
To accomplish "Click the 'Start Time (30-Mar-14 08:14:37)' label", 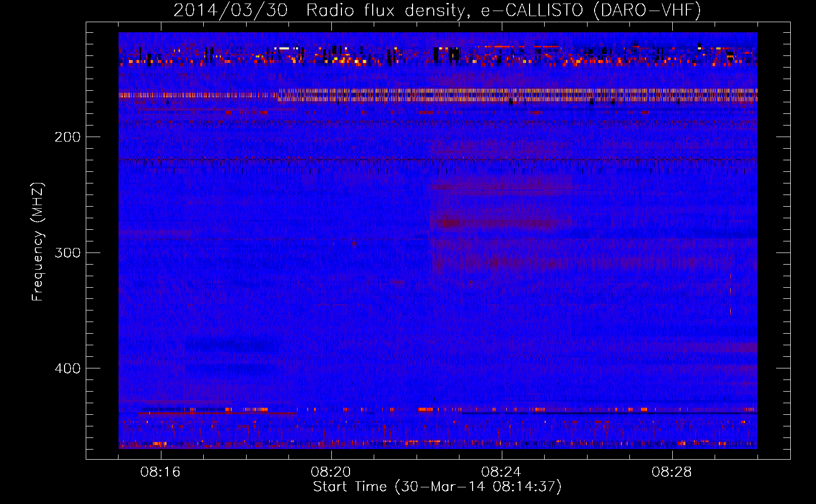I will pos(437,487).
